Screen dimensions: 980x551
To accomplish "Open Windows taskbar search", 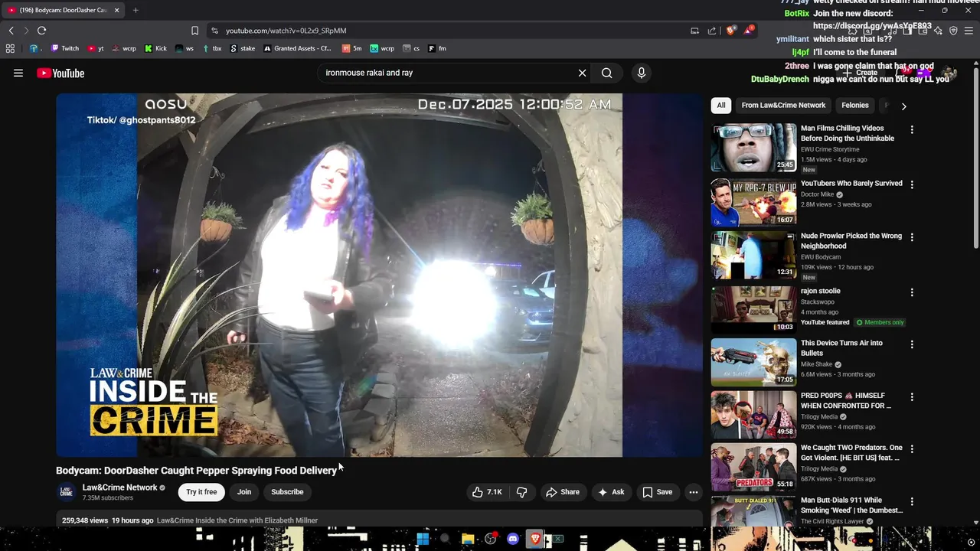I will [445, 539].
